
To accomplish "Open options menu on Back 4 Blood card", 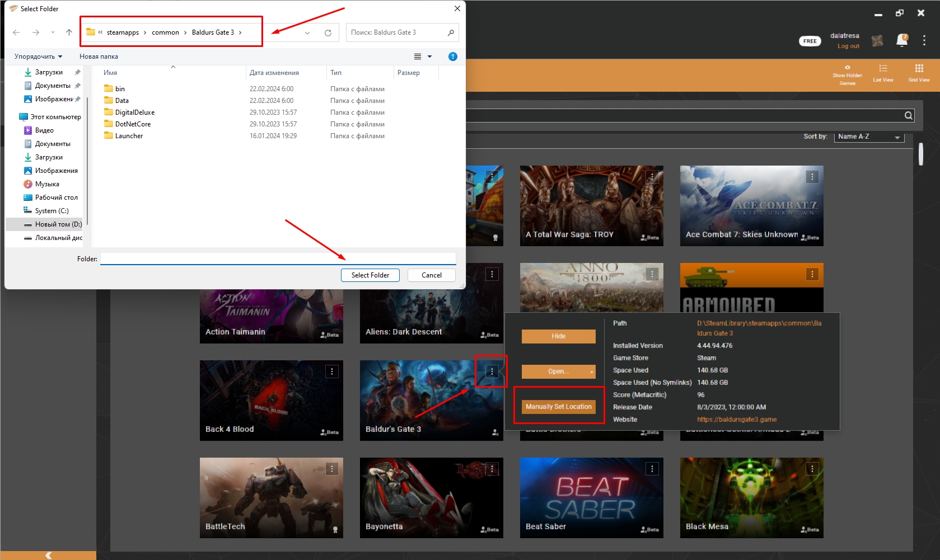I will tap(331, 371).
